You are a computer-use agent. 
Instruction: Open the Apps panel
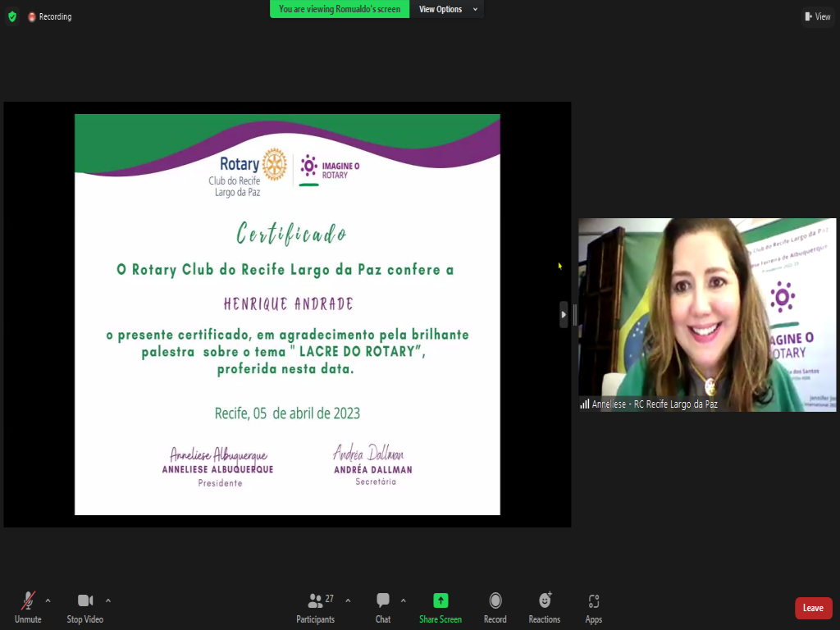(594, 606)
